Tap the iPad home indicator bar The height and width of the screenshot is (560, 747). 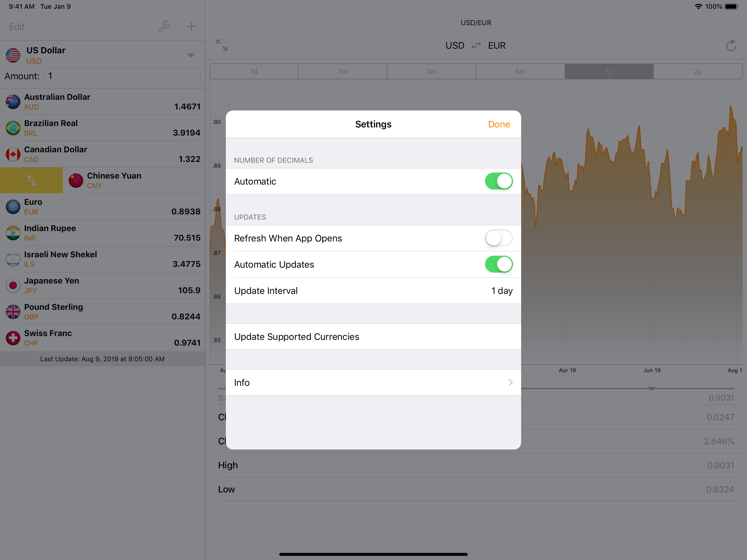pyautogui.click(x=373, y=554)
